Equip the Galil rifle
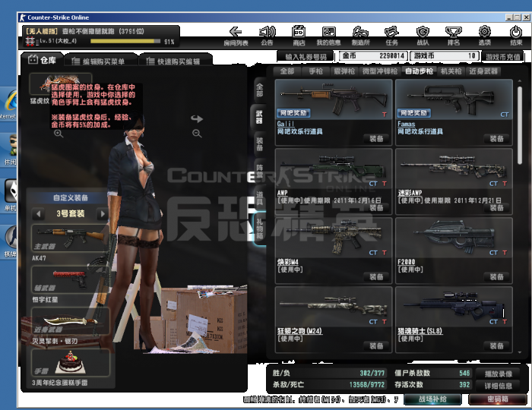The image size is (532, 410). 376,139
